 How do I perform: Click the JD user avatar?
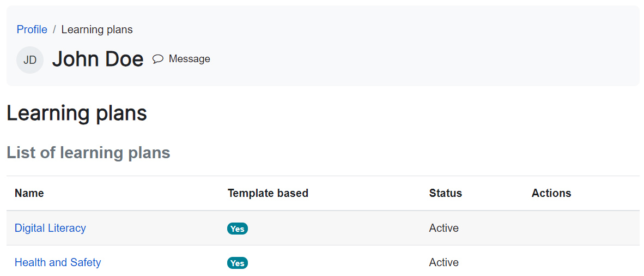30,60
